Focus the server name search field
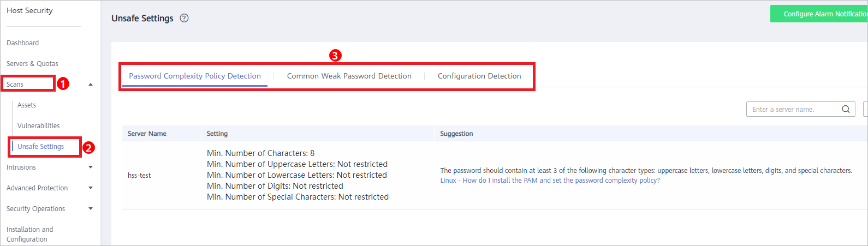The width and height of the screenshot is (868, 246). (x=794, y=109)
